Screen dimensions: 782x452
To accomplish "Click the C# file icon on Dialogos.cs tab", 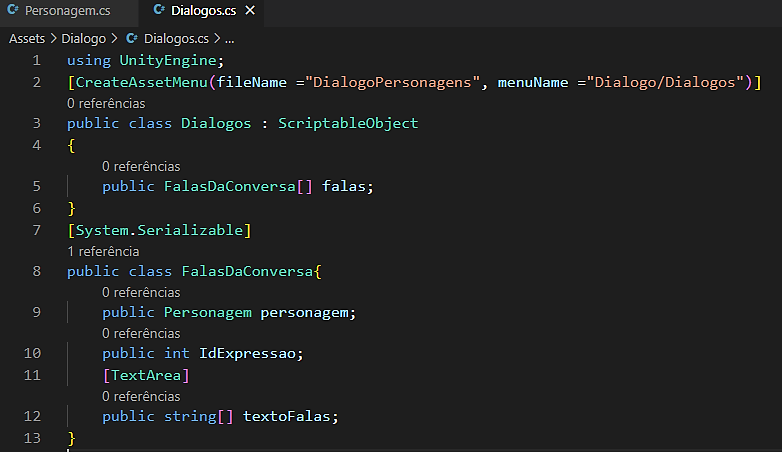I will pos(161,12).
